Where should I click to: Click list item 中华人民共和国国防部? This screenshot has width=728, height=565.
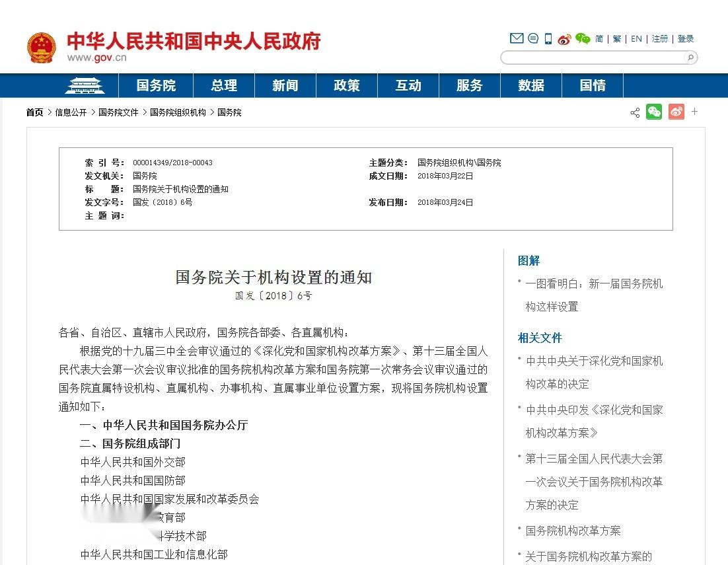[133, 480]
